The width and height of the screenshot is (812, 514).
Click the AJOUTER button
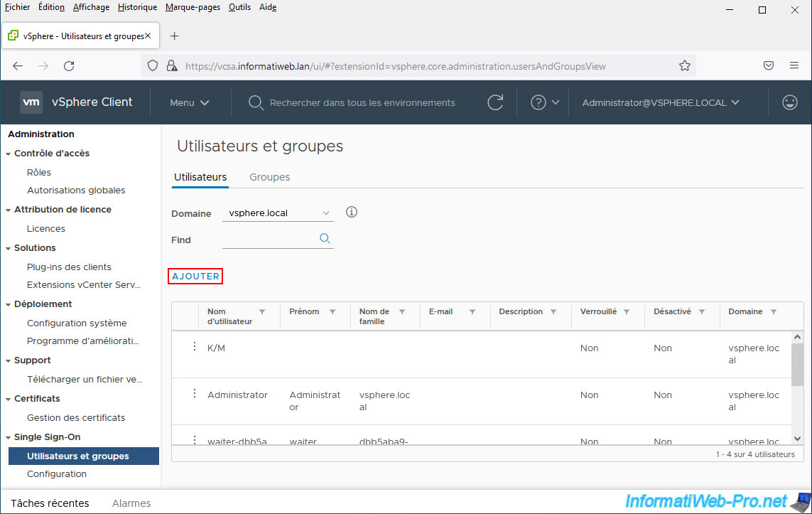[x=195, y=277]
